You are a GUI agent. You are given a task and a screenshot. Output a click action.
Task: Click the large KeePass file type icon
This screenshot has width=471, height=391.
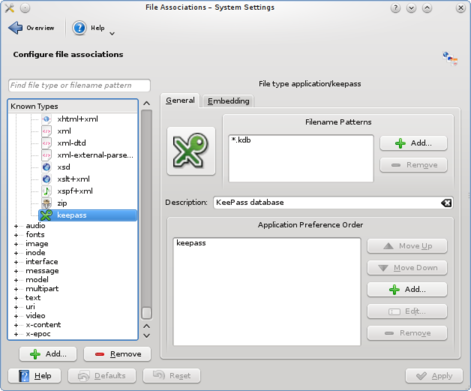click(191, 151)
